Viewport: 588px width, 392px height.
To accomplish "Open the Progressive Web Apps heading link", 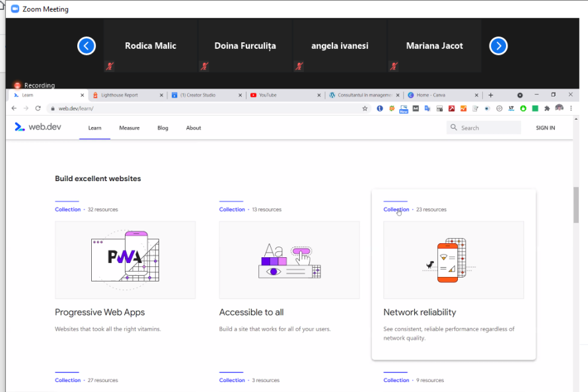I will point(100,312).
